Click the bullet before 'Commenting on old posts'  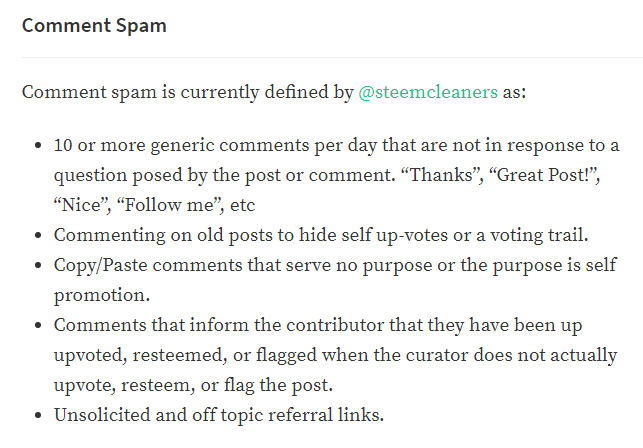pos(38,235)
